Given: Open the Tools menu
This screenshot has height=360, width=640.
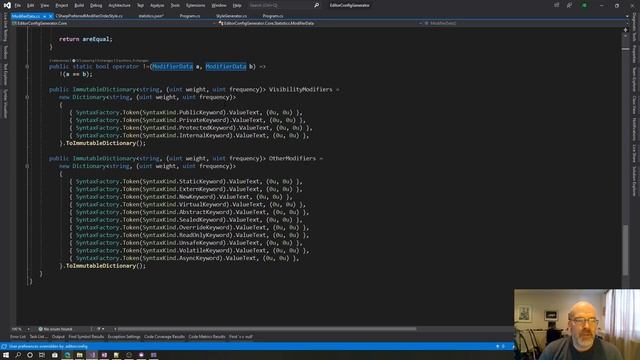Looking at the screenshot, I should [175, 5].
